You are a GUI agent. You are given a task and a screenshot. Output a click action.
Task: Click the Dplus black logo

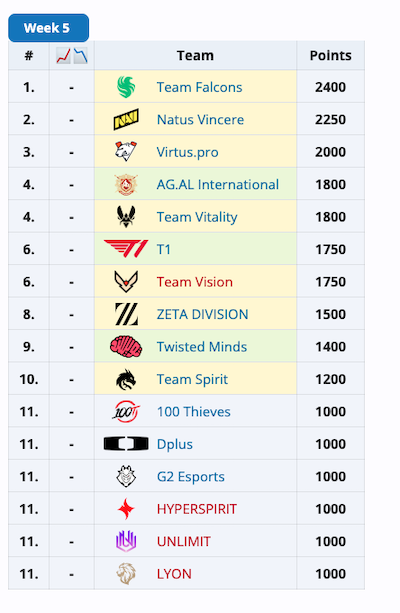126,444
